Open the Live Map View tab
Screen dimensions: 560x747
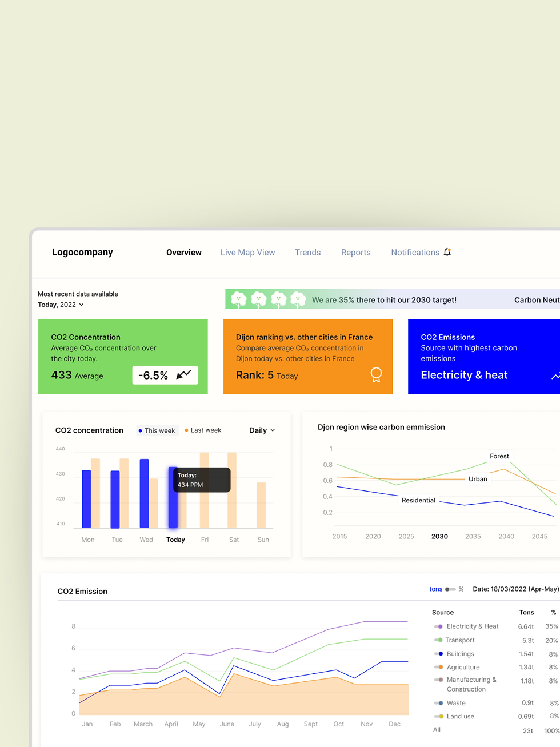[248, 253]
